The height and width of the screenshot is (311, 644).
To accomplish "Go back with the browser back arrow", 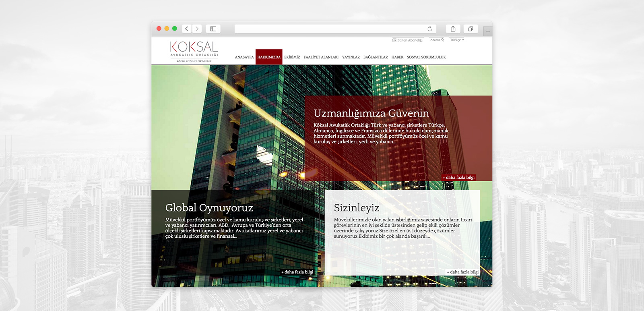I will coord(187,29).
